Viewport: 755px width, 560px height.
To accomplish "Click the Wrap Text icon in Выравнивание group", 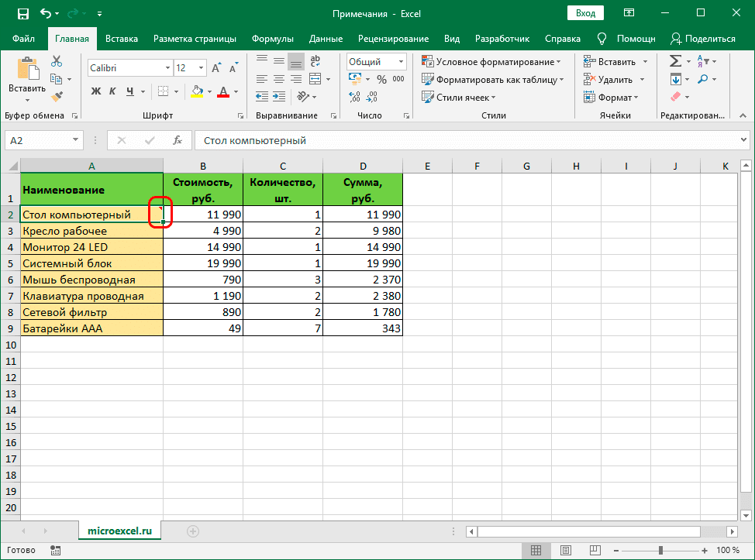I will [x=315, y=62].
